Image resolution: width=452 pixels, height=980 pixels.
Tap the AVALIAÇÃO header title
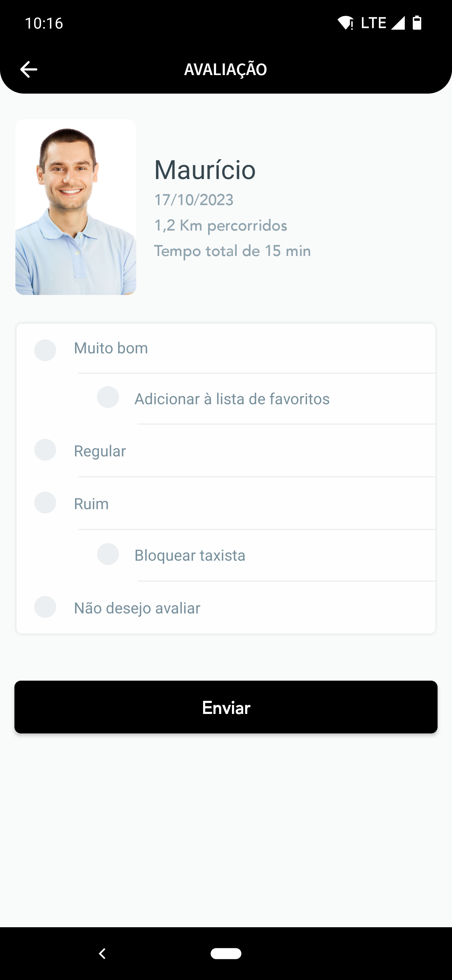(225, 69)
